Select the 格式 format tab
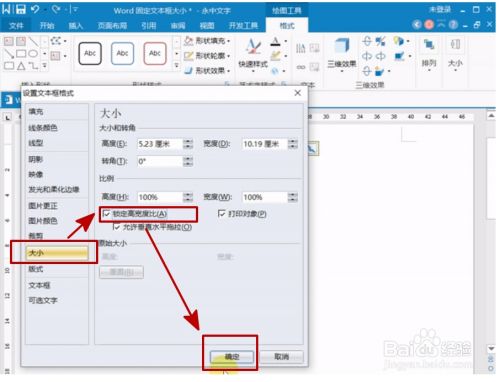The image size is (500, 382). (x=287, y=26)
